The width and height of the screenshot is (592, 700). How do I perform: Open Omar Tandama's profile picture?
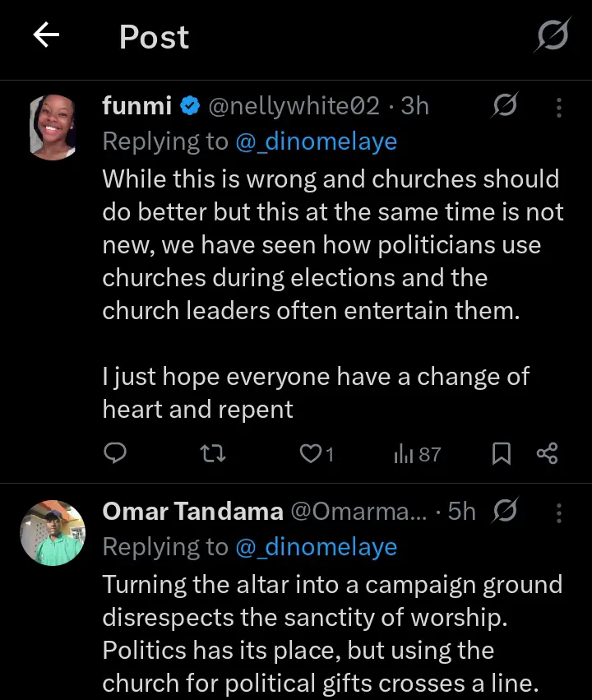(53, 532)
